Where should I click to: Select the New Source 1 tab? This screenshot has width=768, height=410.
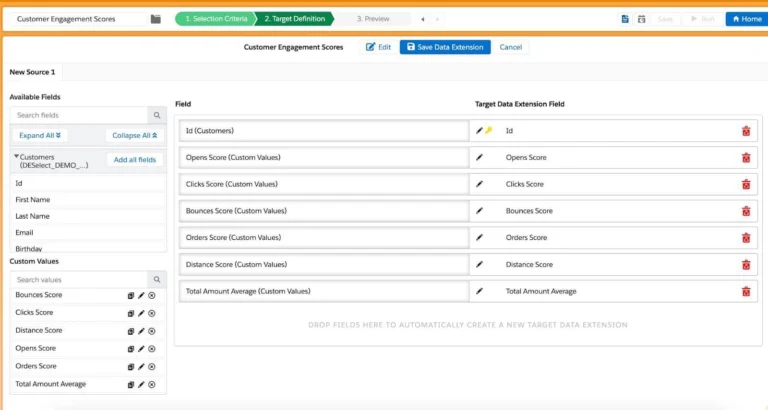[x=33, y=72]
